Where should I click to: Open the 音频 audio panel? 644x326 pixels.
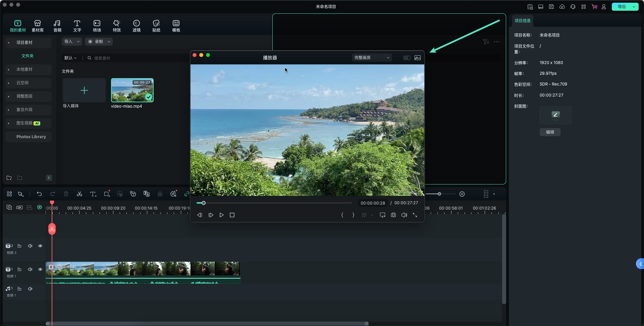(57, 26)
